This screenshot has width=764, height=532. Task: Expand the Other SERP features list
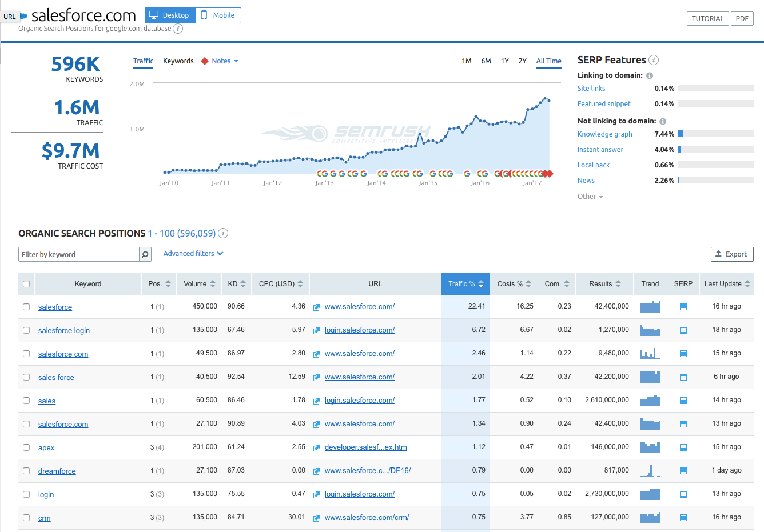[x=590, y=197]
